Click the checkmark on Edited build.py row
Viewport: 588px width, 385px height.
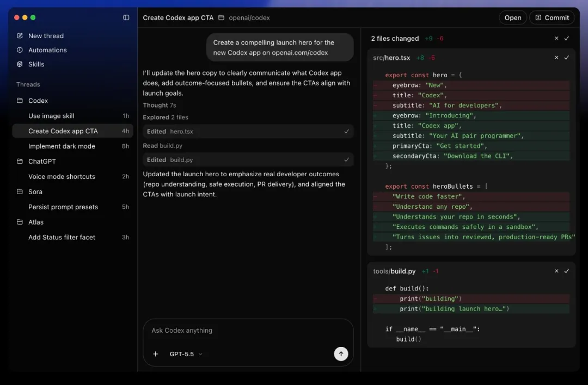pyautogui.click(x=346, y=160)
